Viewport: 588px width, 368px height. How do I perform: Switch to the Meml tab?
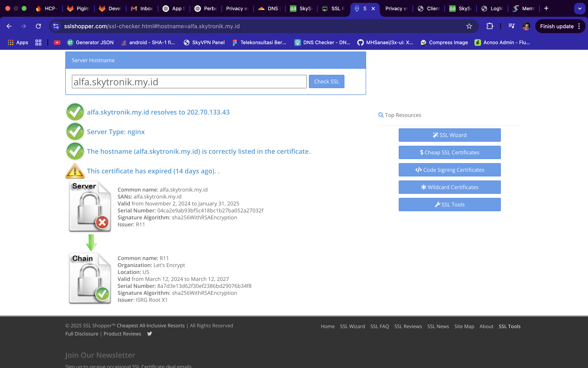524,9
